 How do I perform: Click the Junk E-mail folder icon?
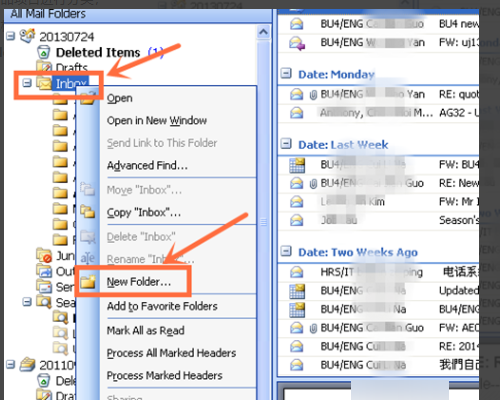point(44,255)
